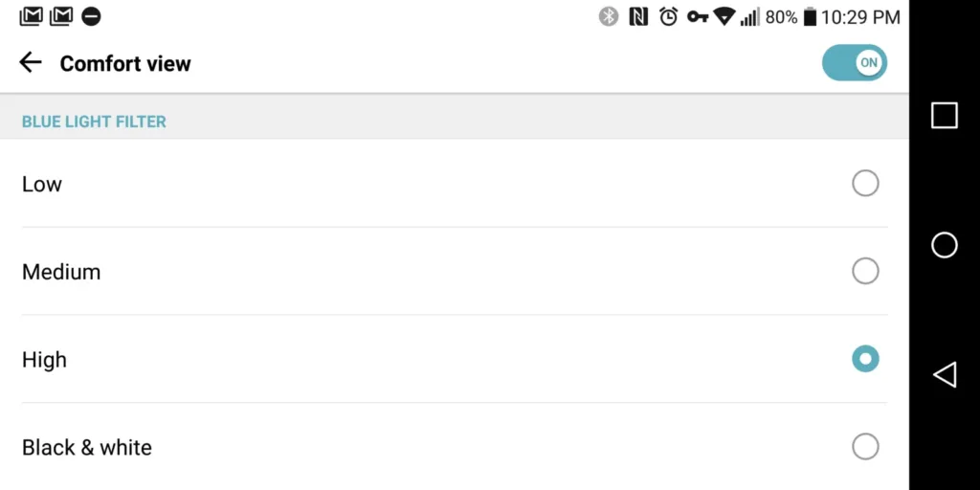This screenshot has width=980, height=490.
Task: Select the Medium radio button
Action: [865, 271]
